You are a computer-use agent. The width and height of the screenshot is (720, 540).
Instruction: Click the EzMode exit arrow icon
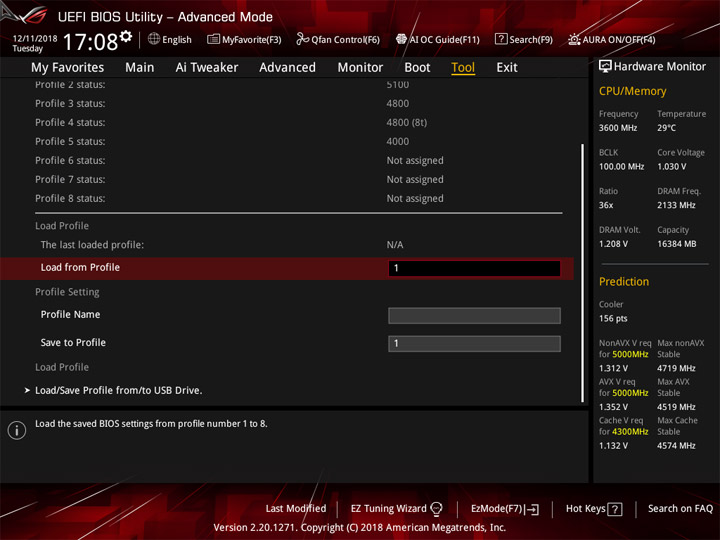[x=533, y=509]
